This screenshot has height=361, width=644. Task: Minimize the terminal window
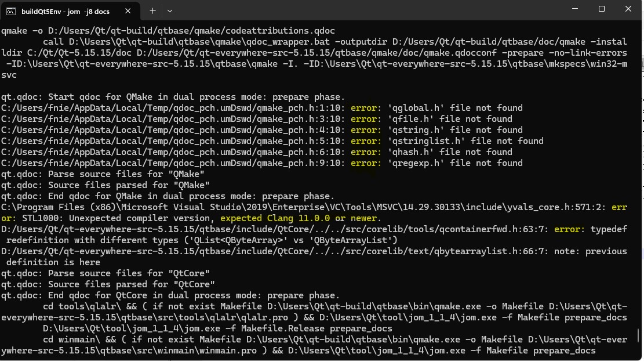[575, 9]
